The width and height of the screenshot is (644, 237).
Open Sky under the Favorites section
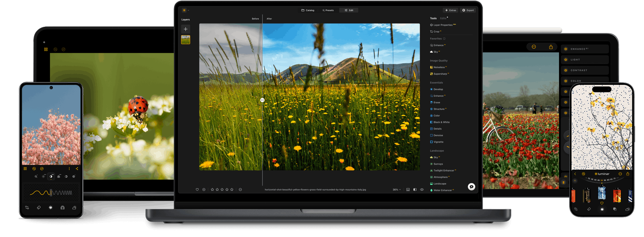(x=435, y=52)
